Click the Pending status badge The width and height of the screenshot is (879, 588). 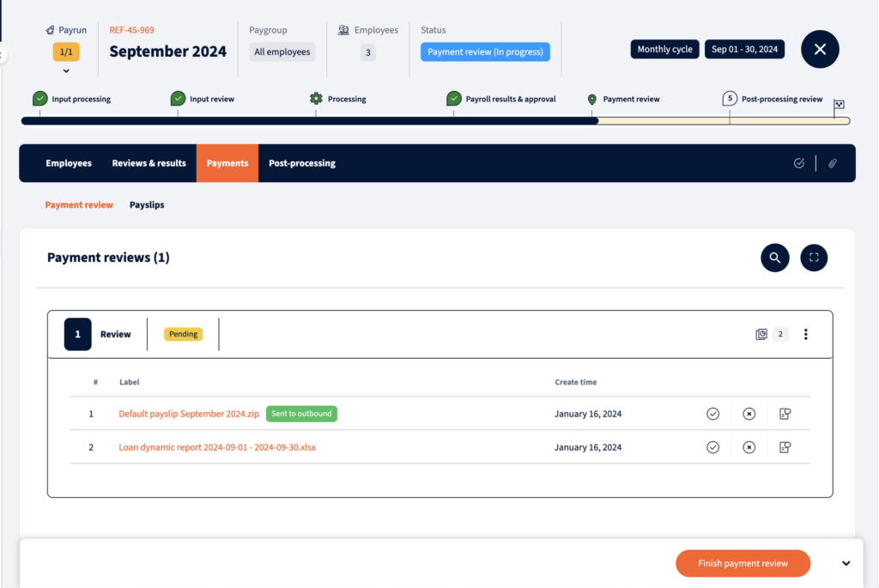182,334
